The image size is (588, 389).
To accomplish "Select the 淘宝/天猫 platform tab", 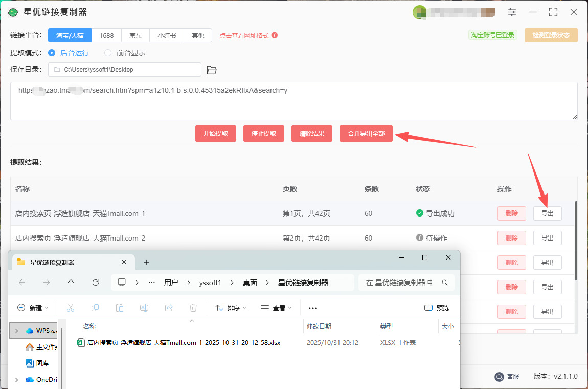I will click(x=70, y=36).
